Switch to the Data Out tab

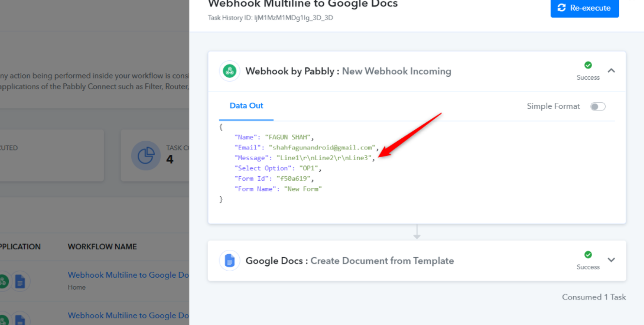246,106
